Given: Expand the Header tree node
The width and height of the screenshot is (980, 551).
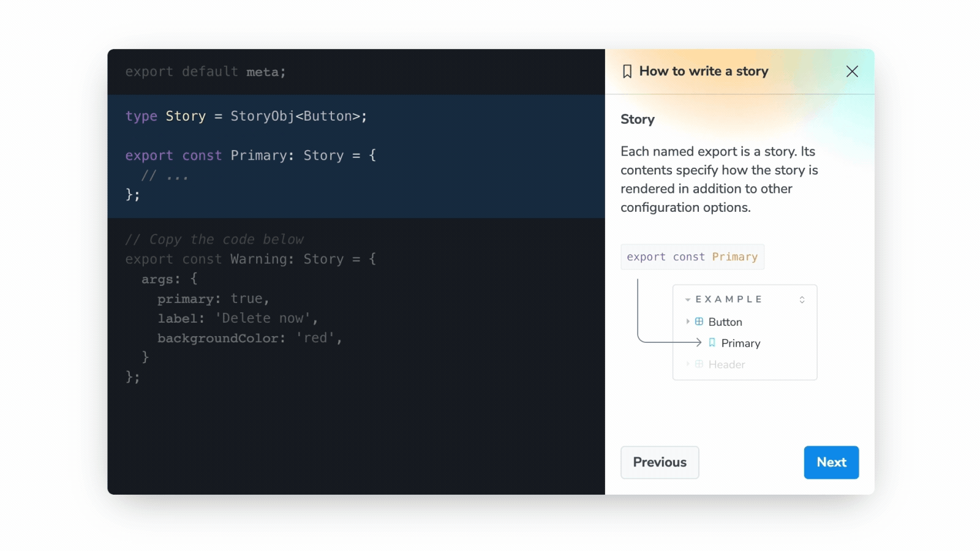Looking at the screenshot, I should coord(687,364).
